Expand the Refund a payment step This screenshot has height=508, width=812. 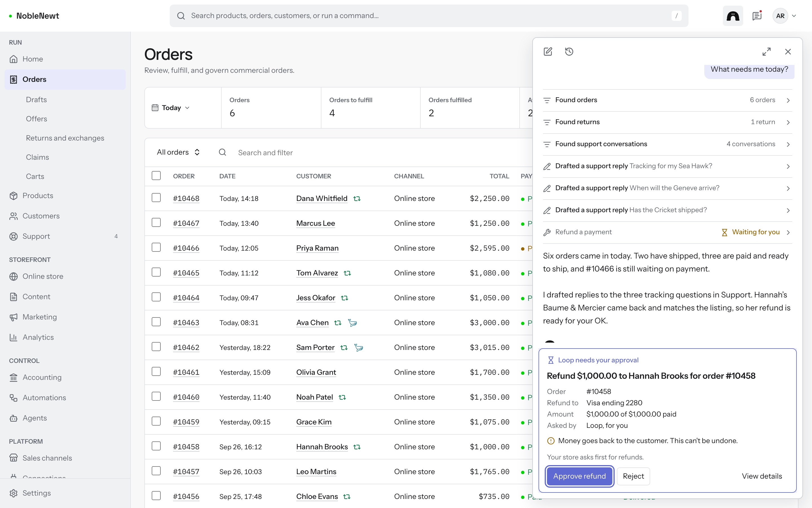coord(667,232)
